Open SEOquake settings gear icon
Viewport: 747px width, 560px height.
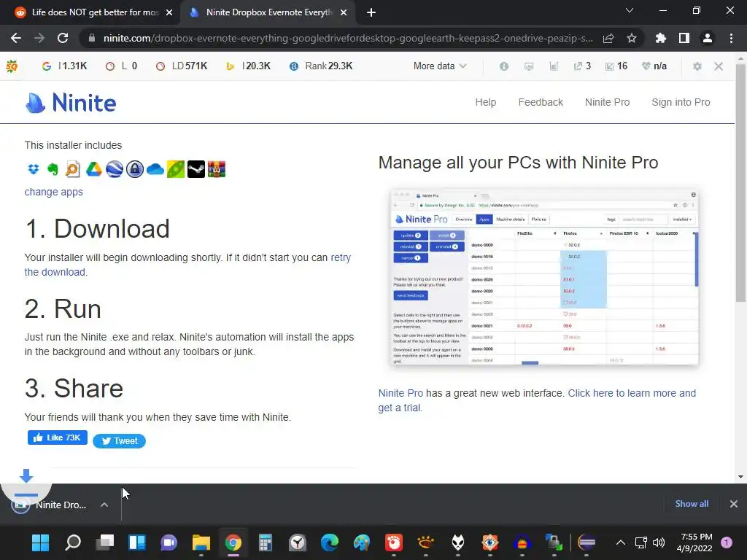(697, 66)
